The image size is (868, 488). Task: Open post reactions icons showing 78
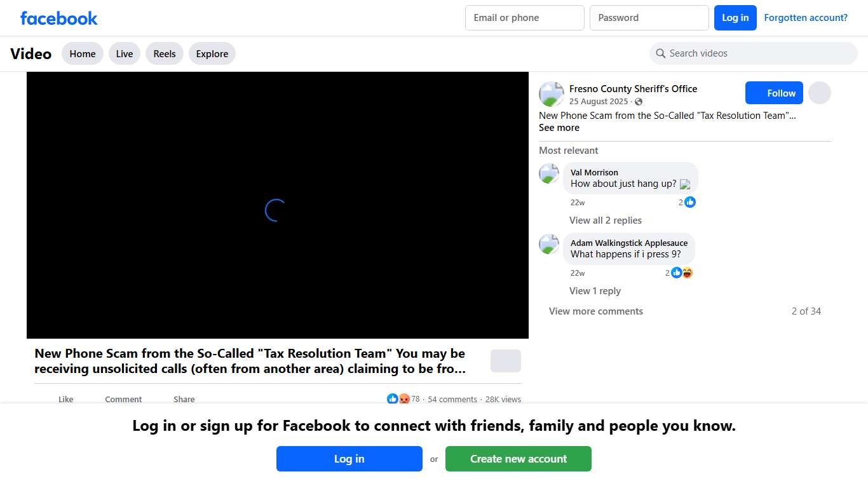coord(398,399)
